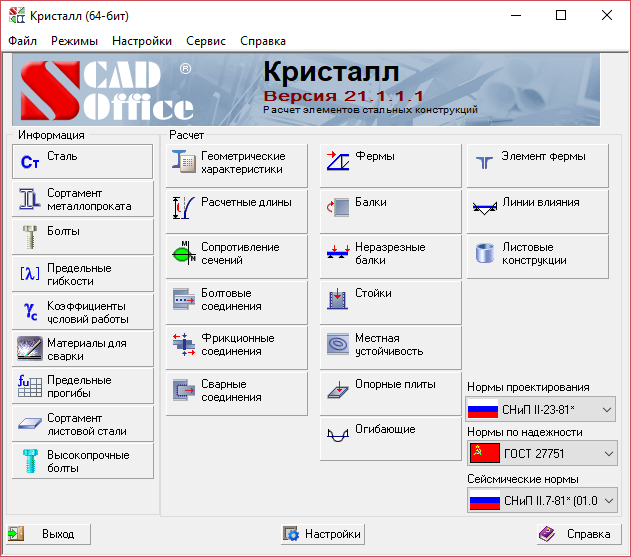The image size is (631, 557).
Task: Open Местная устойчивость icon
Action: 338,345
